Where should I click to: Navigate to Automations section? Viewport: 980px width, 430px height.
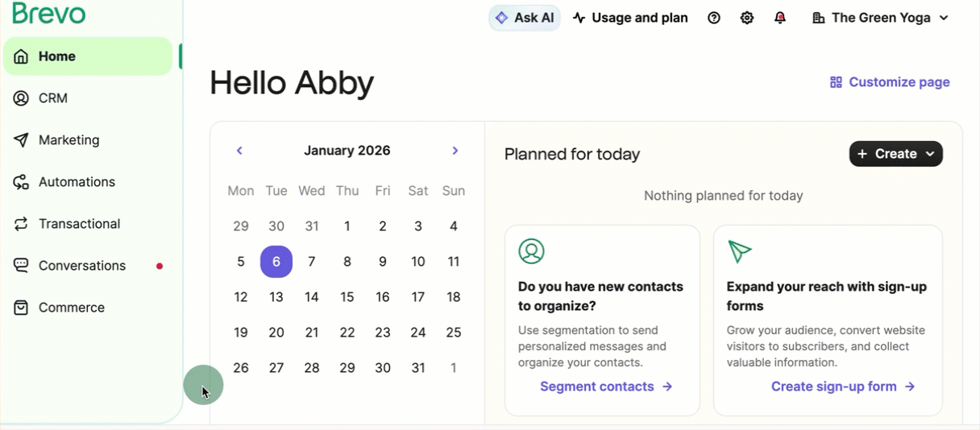[x=77, y=182]
